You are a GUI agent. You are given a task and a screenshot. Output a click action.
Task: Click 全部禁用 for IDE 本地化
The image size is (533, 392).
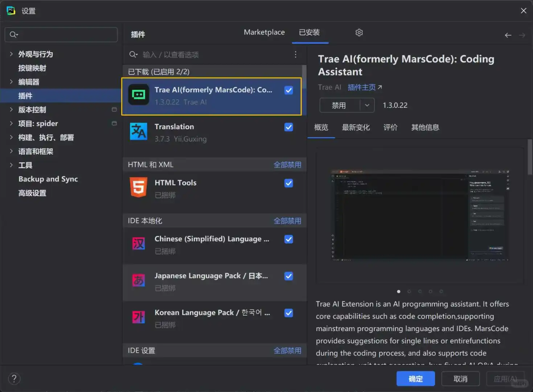pyautogui.click(x=287, y=221)
